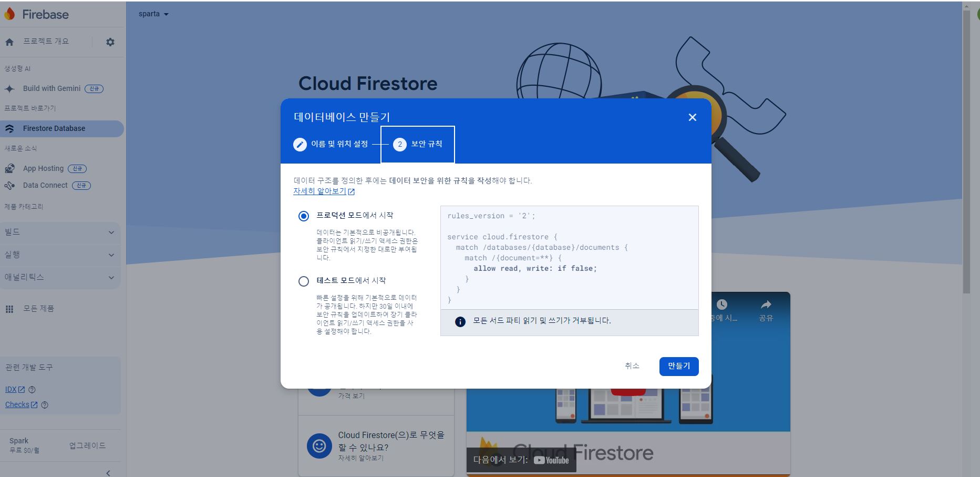Select 테스트 모드 radio button
980x477 pixels.
(304, 281)
